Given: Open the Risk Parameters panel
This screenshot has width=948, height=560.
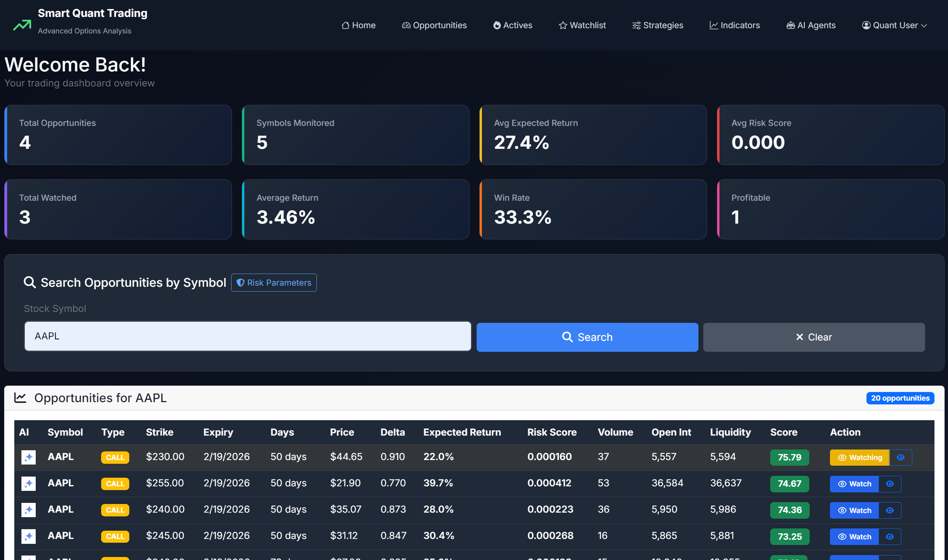Looking at the screenshot, I should click(274, 283).
